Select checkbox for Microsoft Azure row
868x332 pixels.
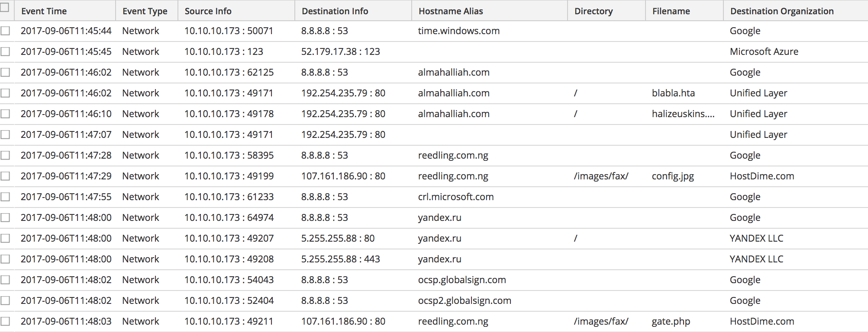pos(5,51)
